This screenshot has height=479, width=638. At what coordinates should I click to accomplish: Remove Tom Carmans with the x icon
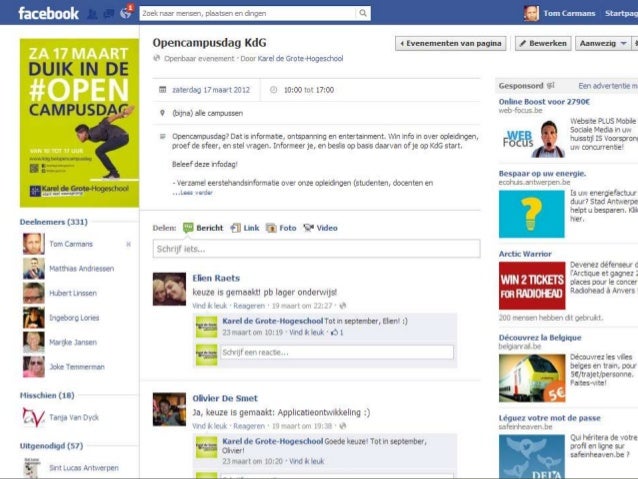(x=129, y=244)
